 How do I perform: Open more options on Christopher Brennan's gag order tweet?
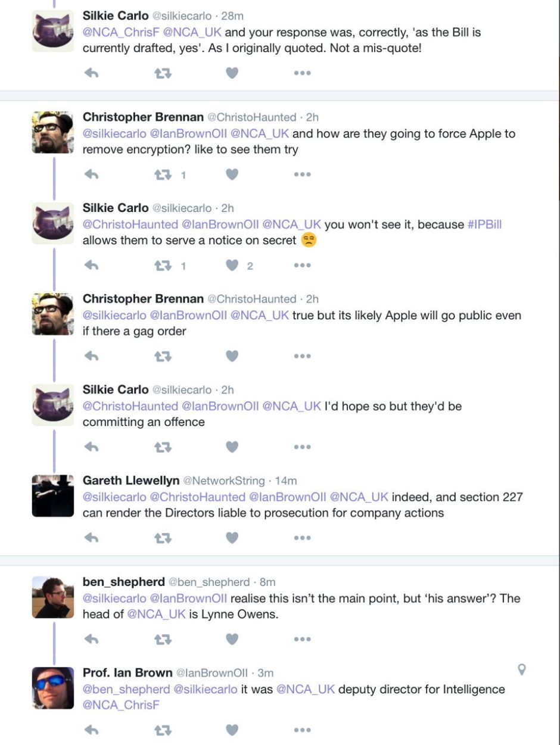[301, 356]
